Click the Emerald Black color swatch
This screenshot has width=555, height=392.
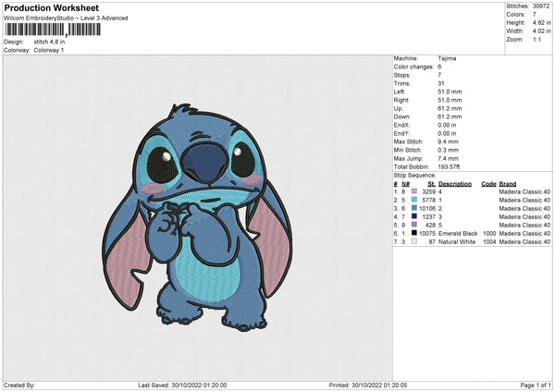coord(413,233)
